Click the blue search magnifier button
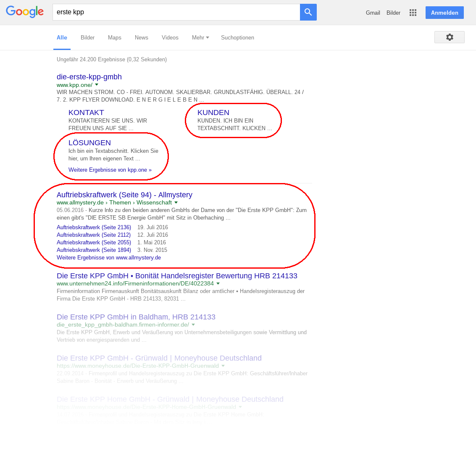The width and height of the screenshot is (476, 458). click(308, 12)
